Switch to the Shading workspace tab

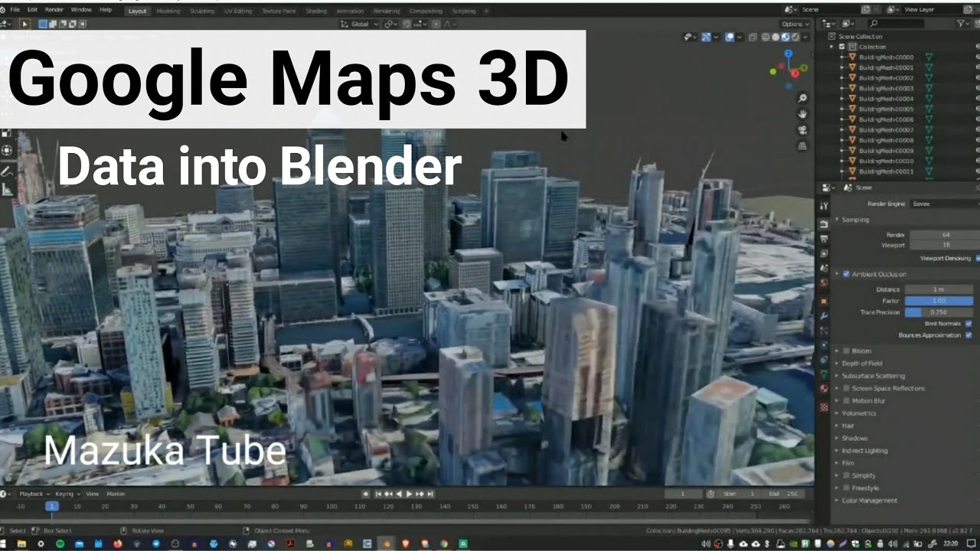(315, 11)
